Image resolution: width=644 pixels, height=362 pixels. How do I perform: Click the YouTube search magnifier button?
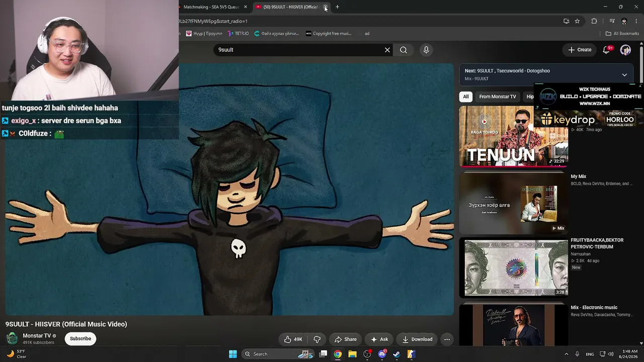point(404,50)
